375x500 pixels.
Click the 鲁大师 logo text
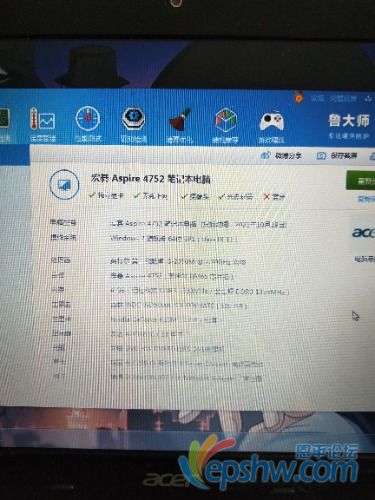[349, 120]
